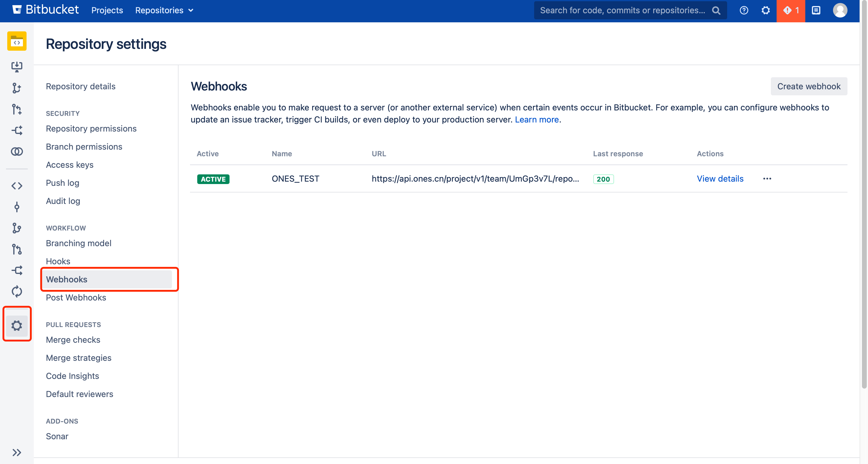Open the inbox icon in header
Viewport: 868px width, 464px height.
pos(816,11)
